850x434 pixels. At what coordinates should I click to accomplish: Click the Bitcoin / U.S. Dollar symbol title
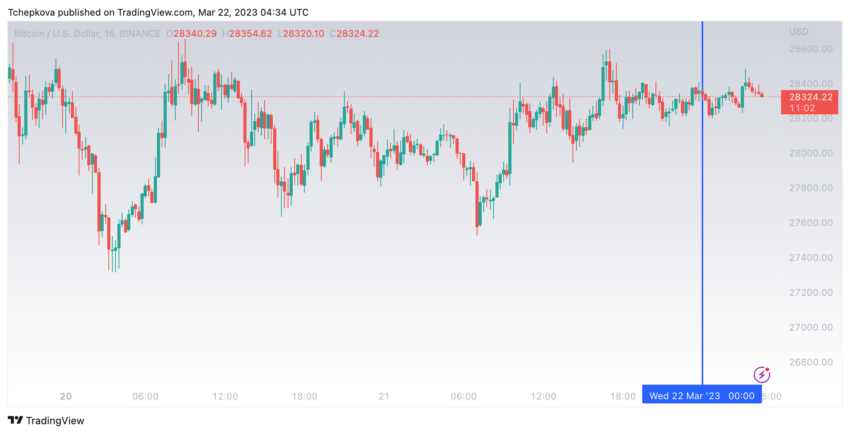[56, 34]
